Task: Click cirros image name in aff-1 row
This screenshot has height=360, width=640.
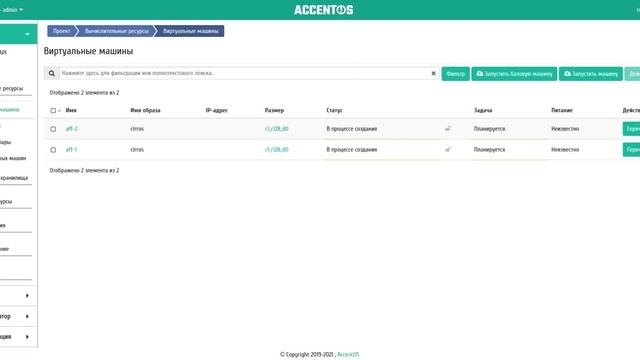Action: [x=137, y=149]
